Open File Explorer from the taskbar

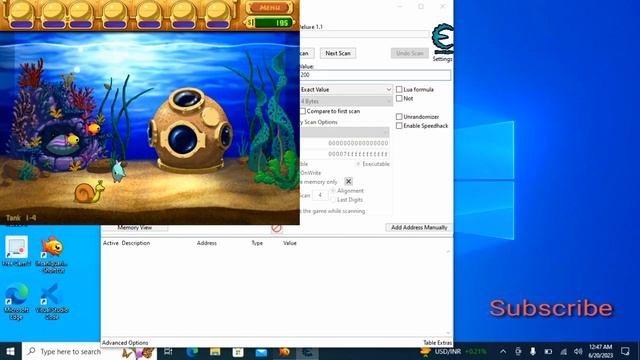coord(215,351)
